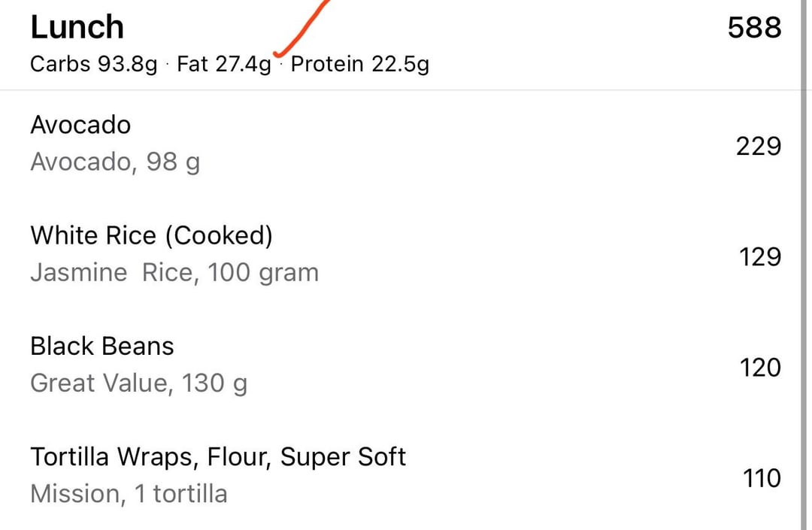Tap the 120 calorie value for beans
This screenshot has height=530, width=812.
pyautogui.click(x=758, y=368)
